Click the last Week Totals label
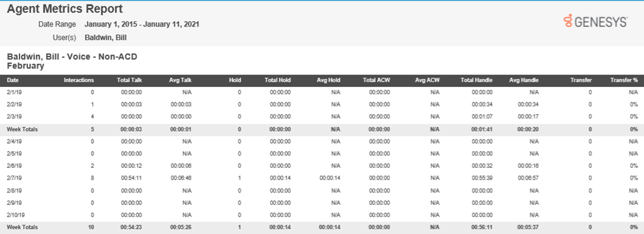 click(x=22, y=227)
